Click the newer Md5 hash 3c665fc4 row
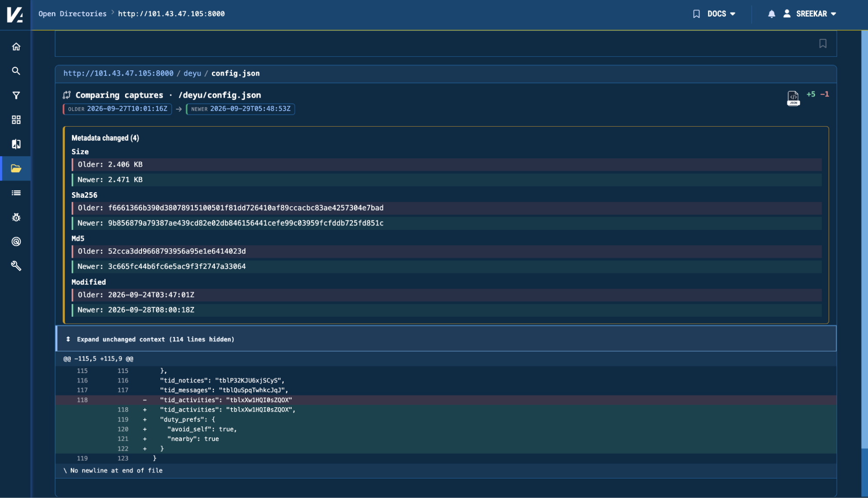The height and width of the screenshot is (498, 868). [447, 266]
